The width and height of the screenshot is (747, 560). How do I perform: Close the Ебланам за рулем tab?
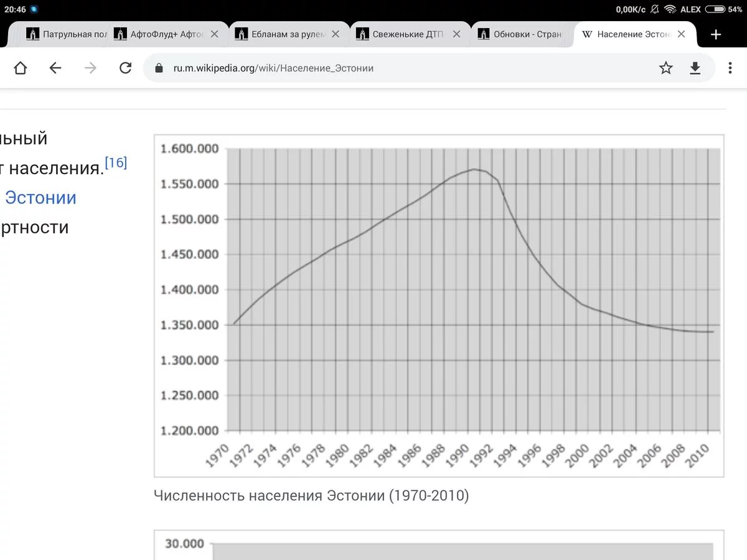pos(336,35)
